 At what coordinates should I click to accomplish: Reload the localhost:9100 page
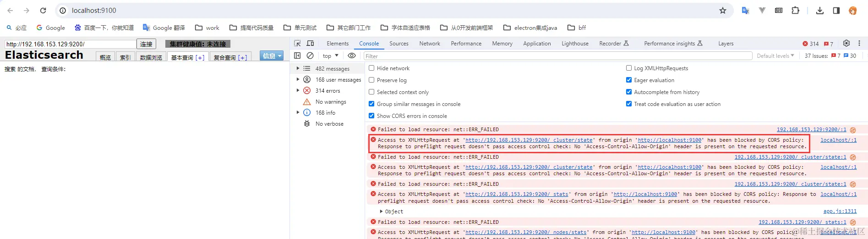[43, 10]
